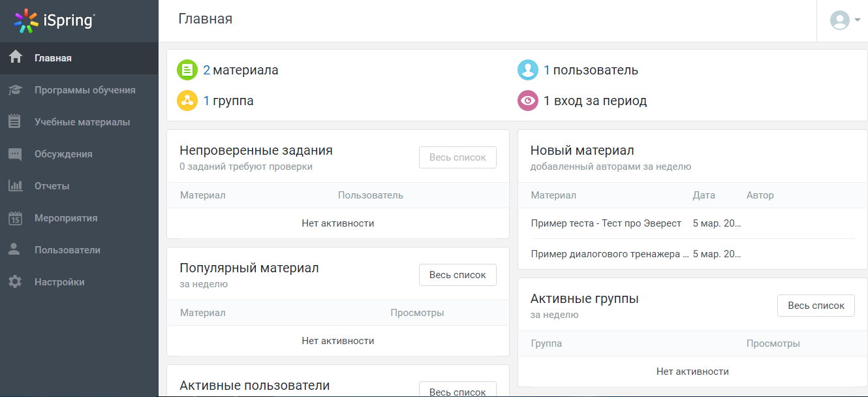Click Весь список under Активные пользователи
The height and width of the screenshot is (397, 868).
click(x=457, y=389)
